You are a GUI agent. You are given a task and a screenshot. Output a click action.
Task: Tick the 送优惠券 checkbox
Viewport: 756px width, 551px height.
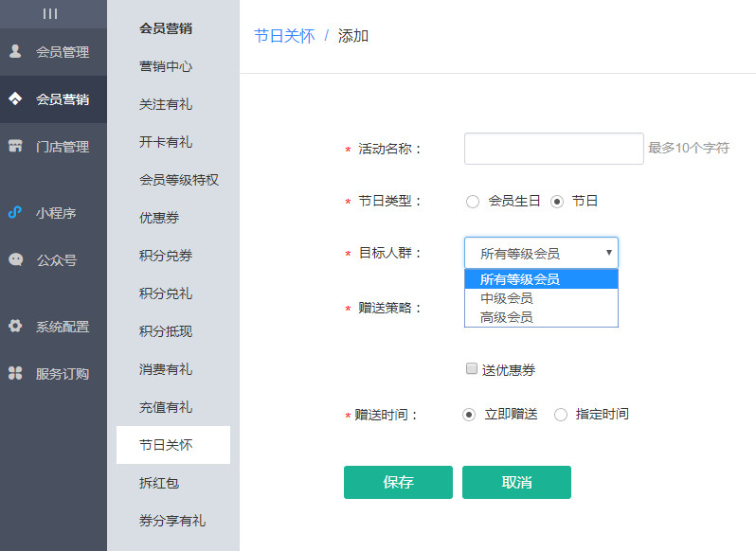[471, 369]
